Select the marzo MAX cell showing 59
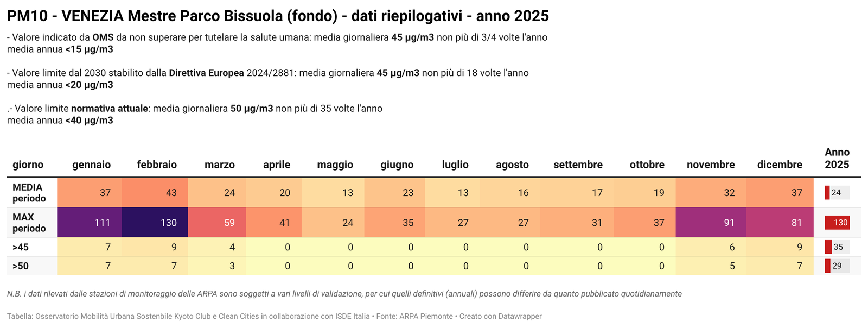Image resolution: width=868 pixels, height=328 pixels. point(217,223)
